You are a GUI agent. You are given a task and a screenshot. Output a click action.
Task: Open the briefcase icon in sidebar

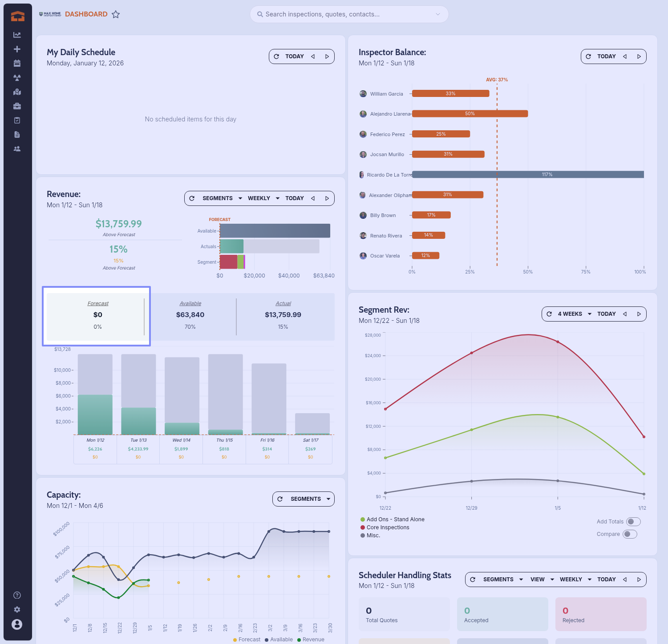(x=17, y=106)
